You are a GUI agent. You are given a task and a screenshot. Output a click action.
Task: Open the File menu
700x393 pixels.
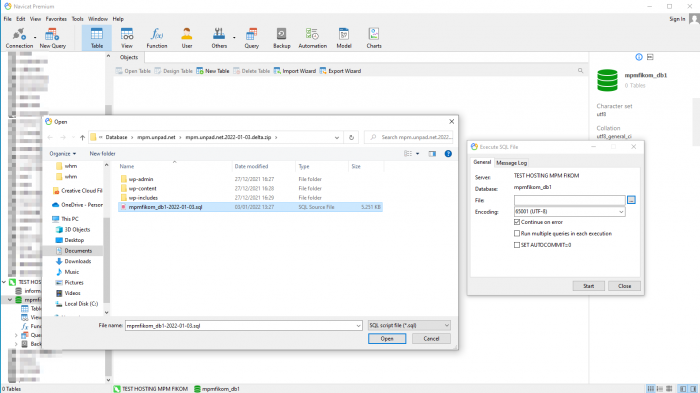pyautogui.click(x=8, y=19)
